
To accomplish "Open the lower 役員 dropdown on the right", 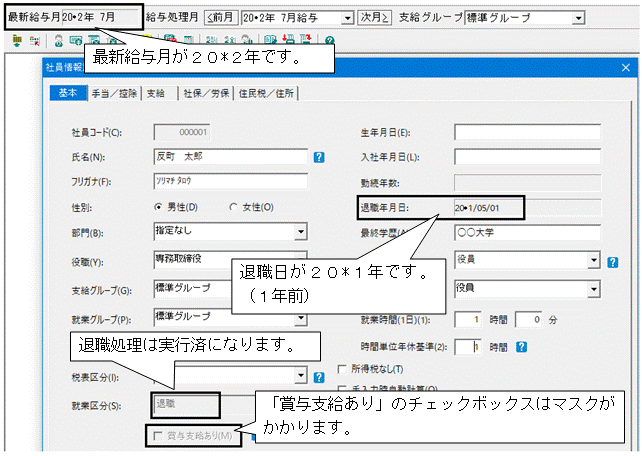I will click(x=594, y=289).
